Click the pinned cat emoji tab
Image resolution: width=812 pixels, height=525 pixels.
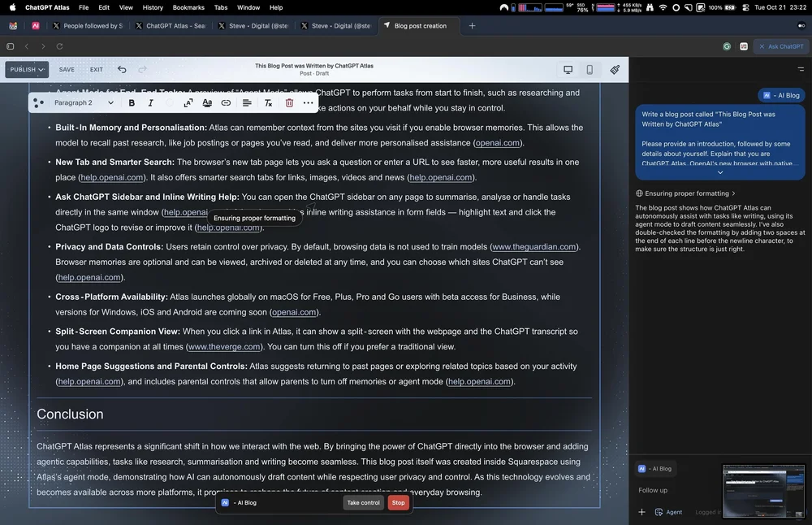[x=13, y=25]
